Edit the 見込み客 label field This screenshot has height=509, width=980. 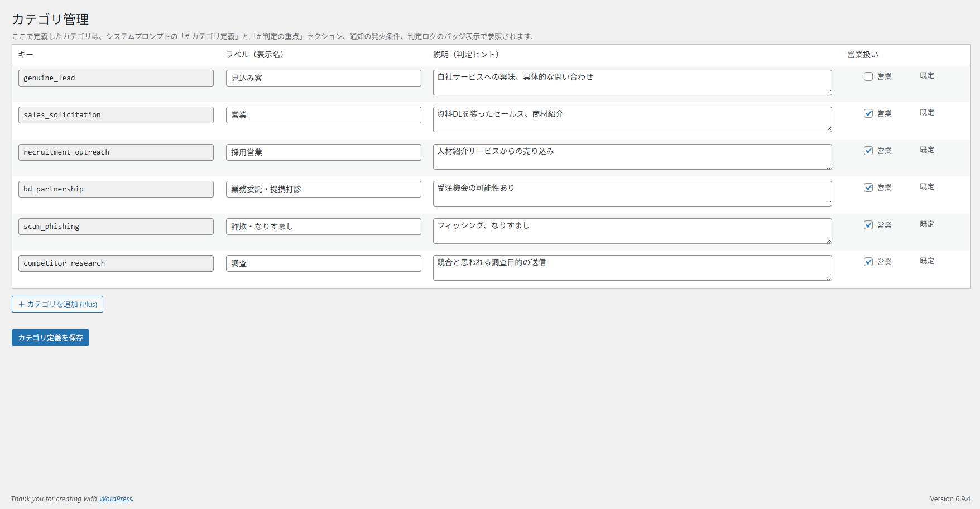coord(324,78)
